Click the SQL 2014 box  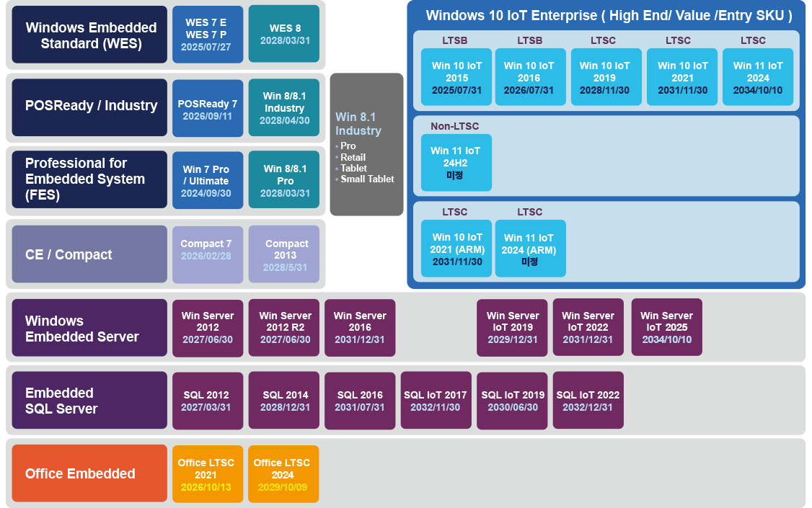284,401
